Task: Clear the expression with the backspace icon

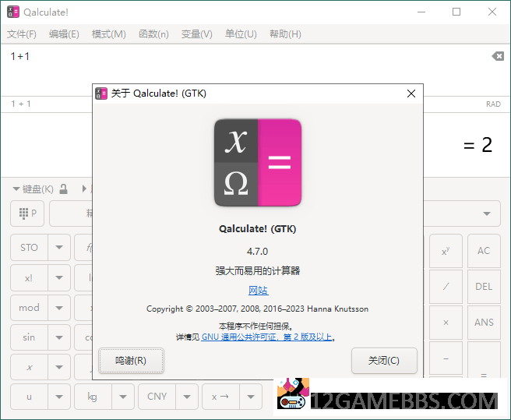Action: pyautogui.click(x=498, y=56)
